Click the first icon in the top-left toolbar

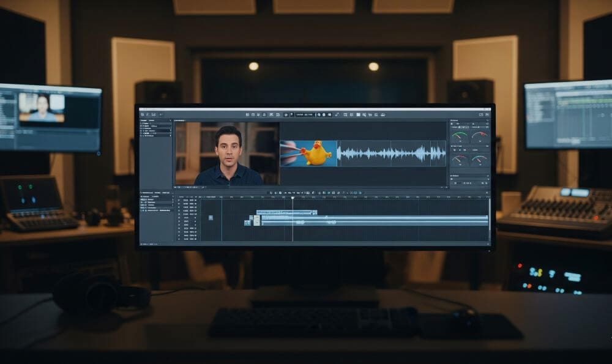[141, 114]
